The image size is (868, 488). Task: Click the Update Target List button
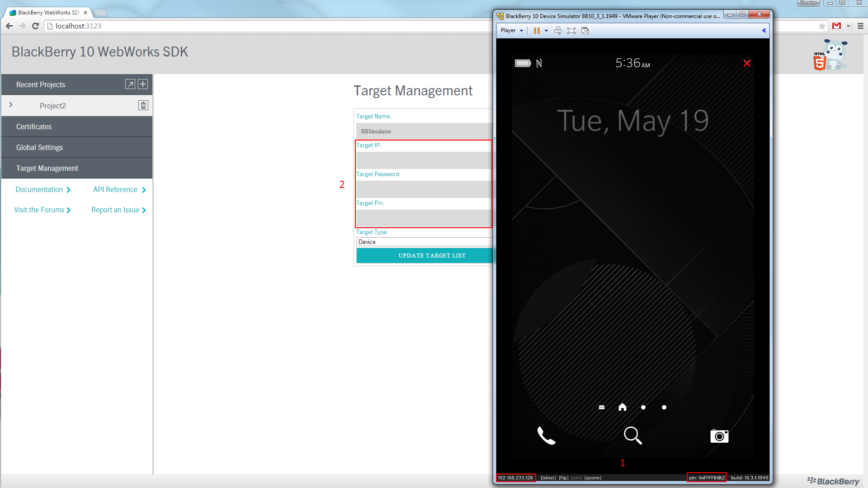click(424, 256)
